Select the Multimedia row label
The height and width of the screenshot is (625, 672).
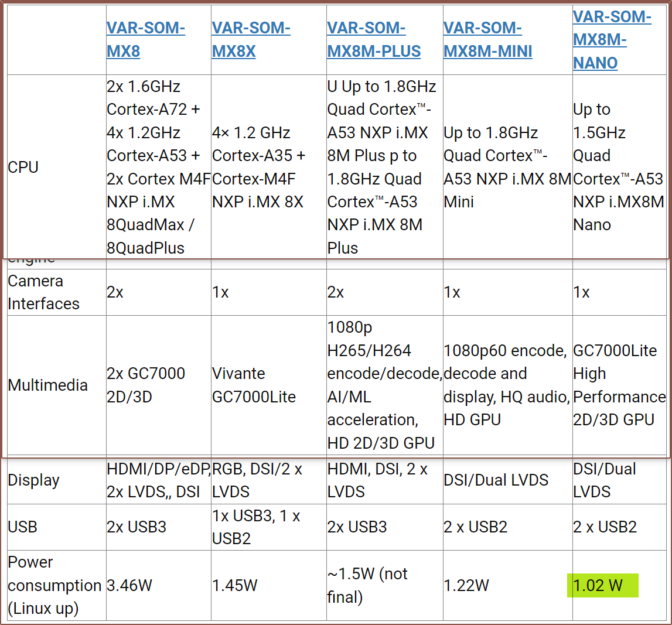47,385
